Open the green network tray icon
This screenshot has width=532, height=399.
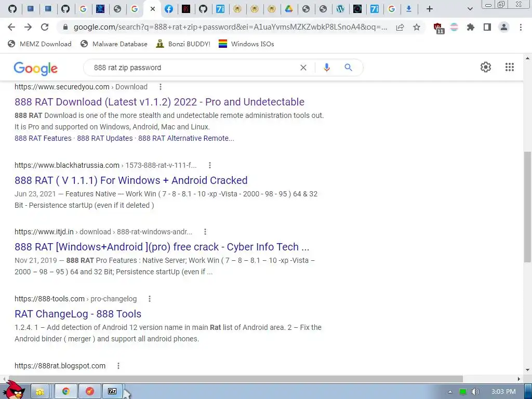[463, 392]
